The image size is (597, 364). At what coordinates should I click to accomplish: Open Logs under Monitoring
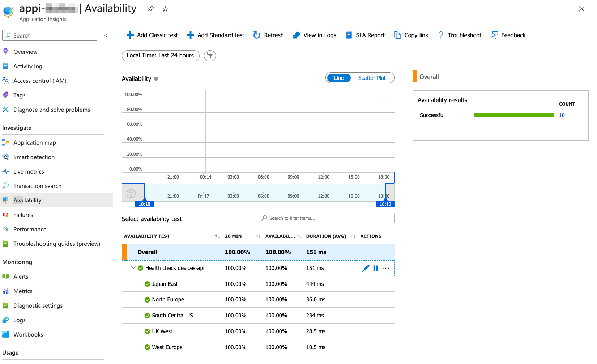tap(20, 320)
